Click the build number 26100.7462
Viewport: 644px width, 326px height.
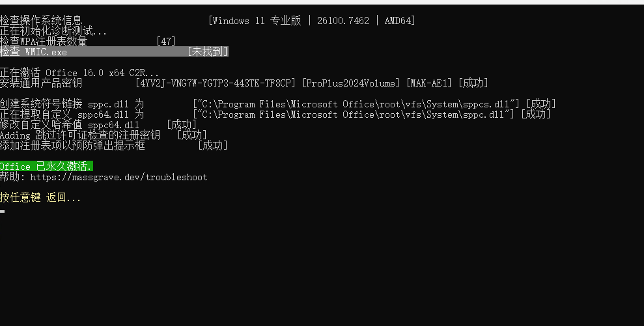click(343, 21)
